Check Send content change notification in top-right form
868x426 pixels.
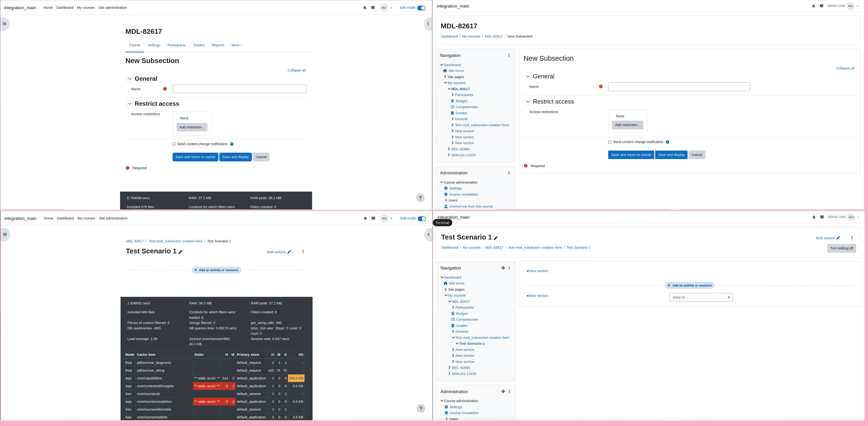pos(610,142)
